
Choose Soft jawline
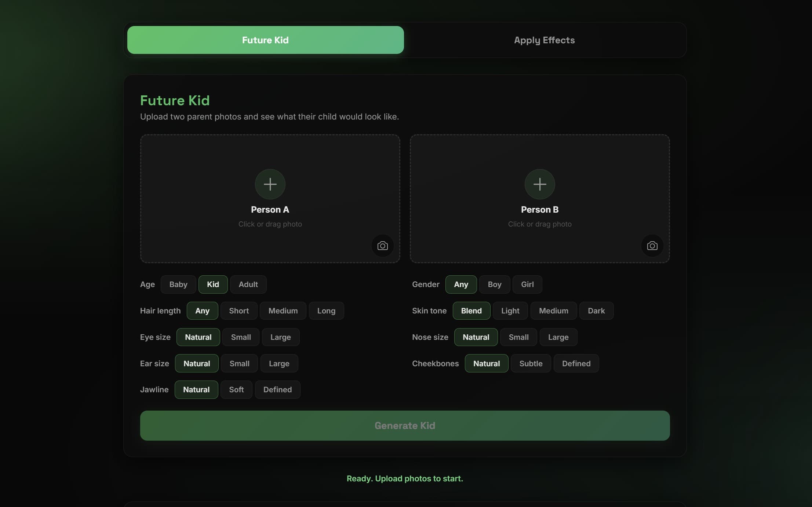click(236, 390)
